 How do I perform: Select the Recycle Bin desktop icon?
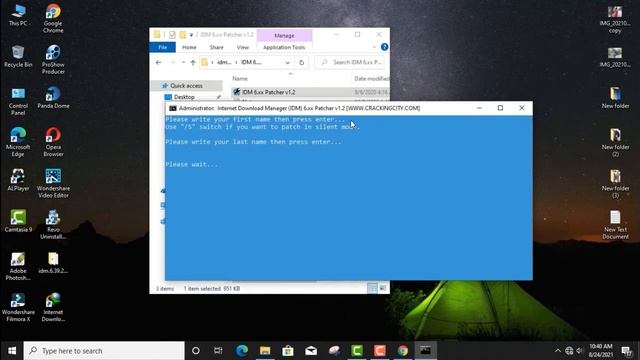point(18,56)
